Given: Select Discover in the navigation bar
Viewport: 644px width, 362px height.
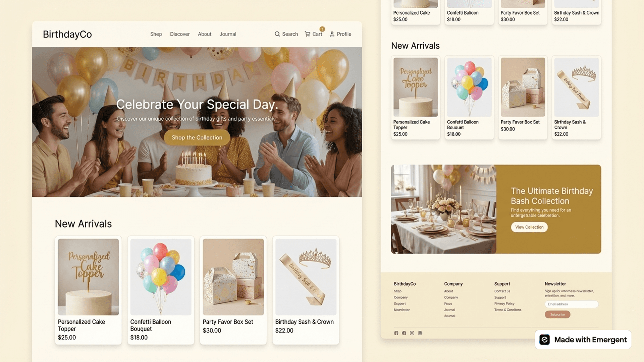Looking at the screenshot, I should click(x=180, y=34).
